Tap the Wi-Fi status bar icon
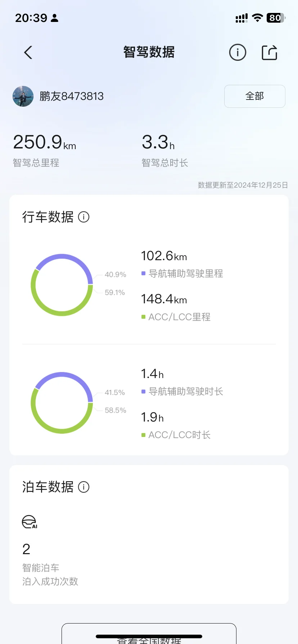The height and width of the screenshot is (644, 298). pyautogui.click(x=257, y=18)
